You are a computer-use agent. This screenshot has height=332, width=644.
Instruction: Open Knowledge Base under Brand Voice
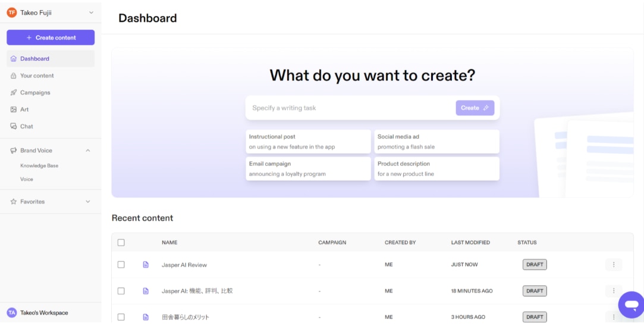point(39,165)
